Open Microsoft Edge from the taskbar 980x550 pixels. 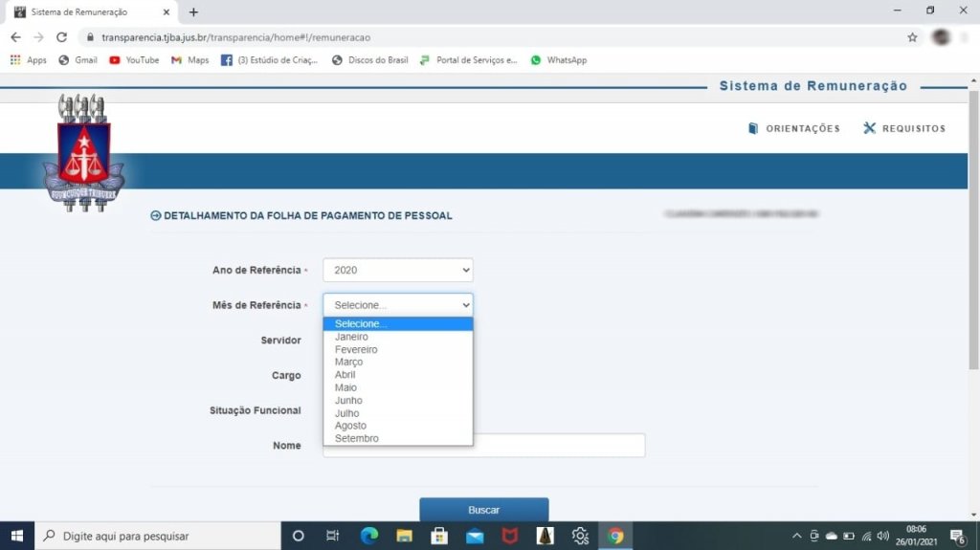pyautogui.click(x=369, y=536)
